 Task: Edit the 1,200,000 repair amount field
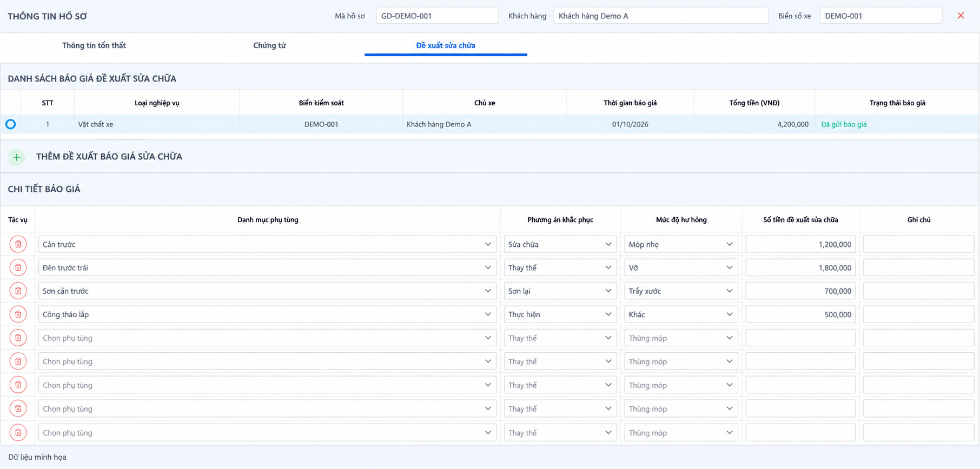tap(800, 244)
